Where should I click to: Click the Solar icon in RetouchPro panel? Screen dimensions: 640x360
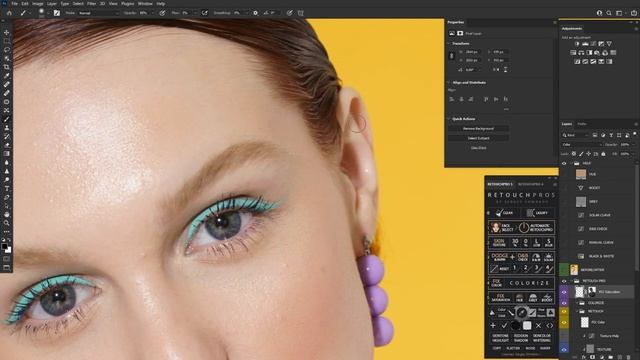549,258
